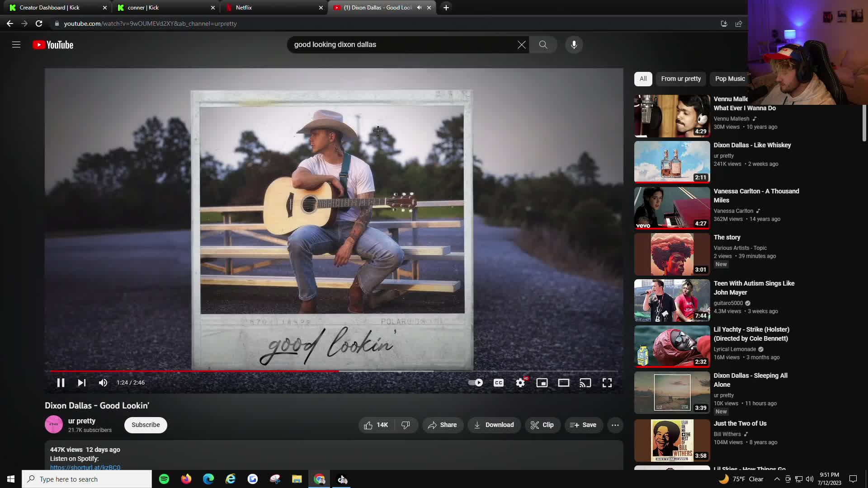Open the system volume control
Viewport: 868px width, 488px height.
(810, 479)
